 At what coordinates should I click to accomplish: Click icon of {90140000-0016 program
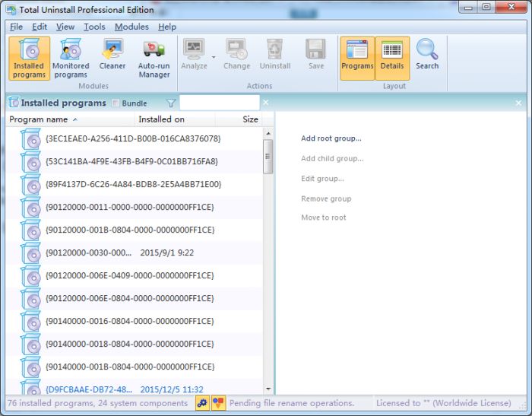(30, 321)
